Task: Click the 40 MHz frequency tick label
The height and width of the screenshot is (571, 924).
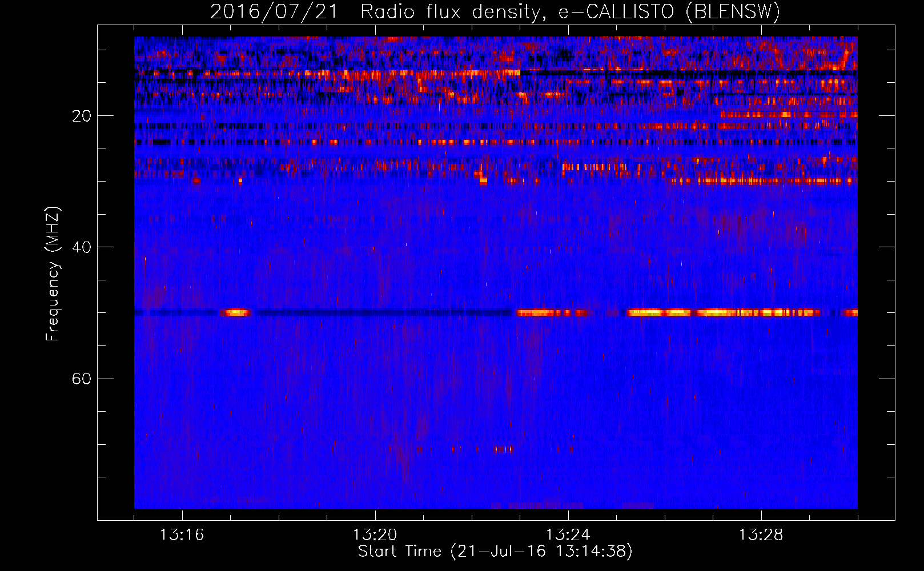Action: coord(82,247)
